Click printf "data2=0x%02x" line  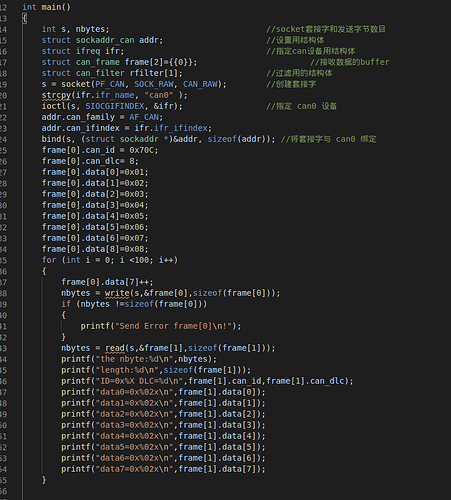pyautogui.click(x=163, y=414)
